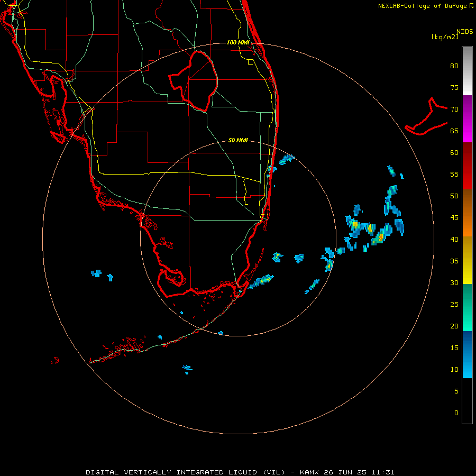
Task: Click the kg/m2 units label
Action: click(x=445, y=37)
